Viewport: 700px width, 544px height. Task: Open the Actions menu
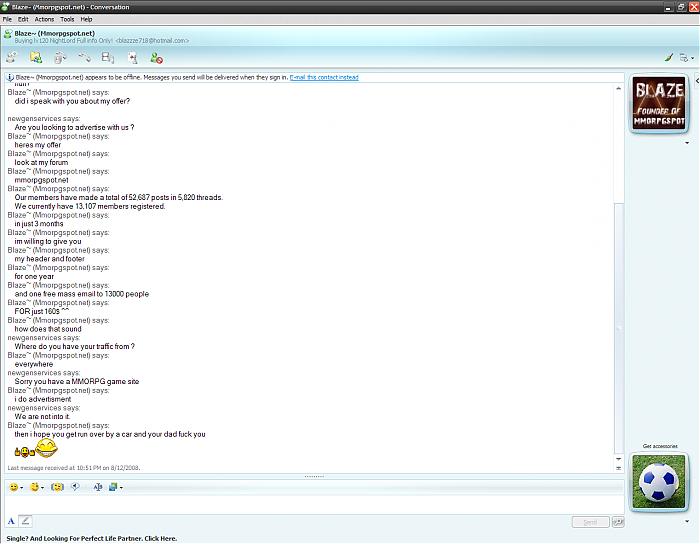pyautogui.click(x=44, y=19)
